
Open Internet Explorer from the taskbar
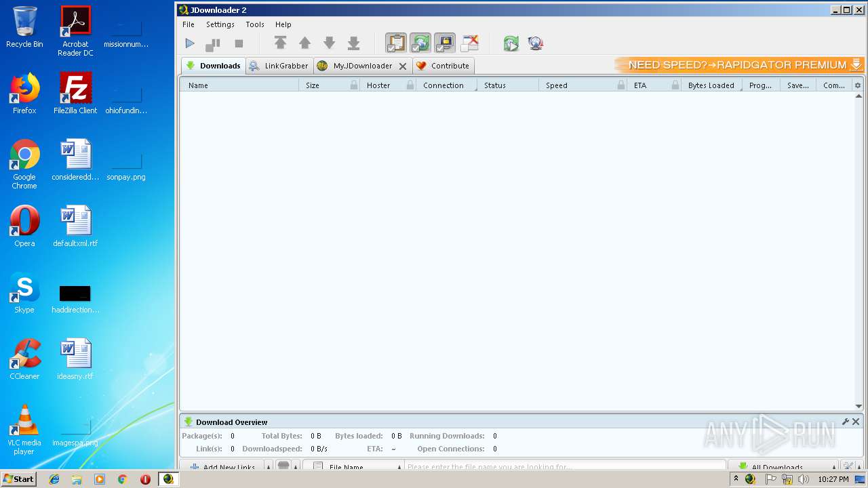coord(54,479)
